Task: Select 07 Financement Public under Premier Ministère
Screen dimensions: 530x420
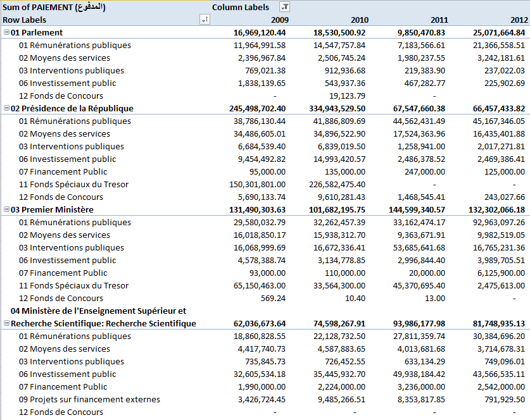Action: pos(63,273)
